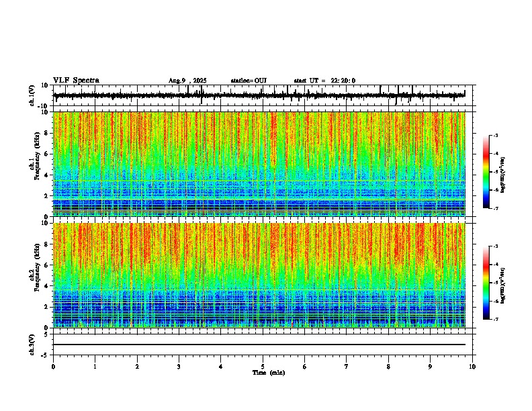
Task: Click the '5' tick on ch.3(V) axis
Action: click(46, 334)
